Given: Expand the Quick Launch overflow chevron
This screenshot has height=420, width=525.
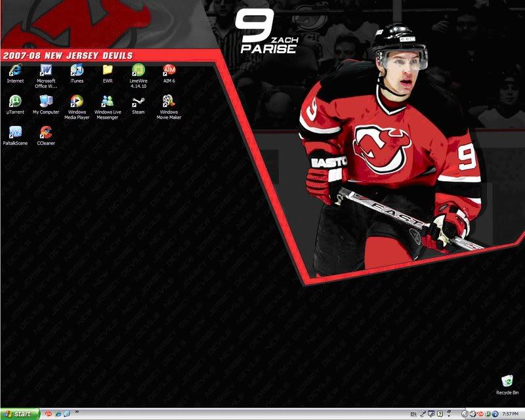Looking at the screenshot, I should pos(77,412).
